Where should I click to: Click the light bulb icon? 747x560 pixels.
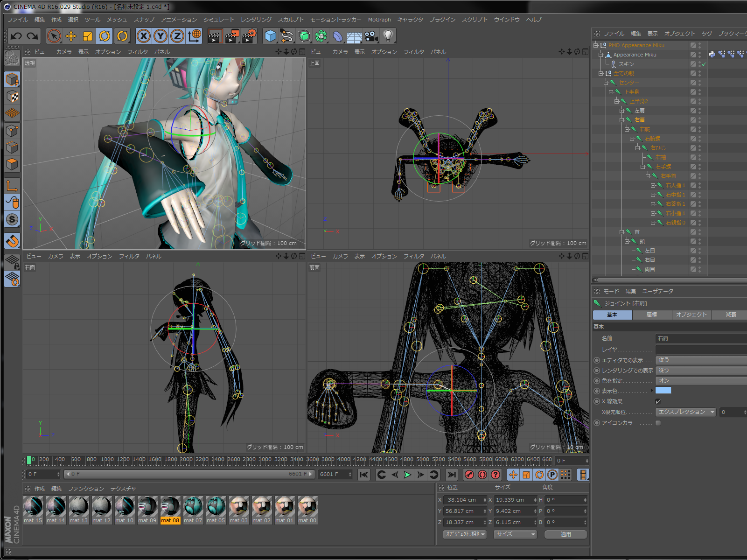[388, 36]
